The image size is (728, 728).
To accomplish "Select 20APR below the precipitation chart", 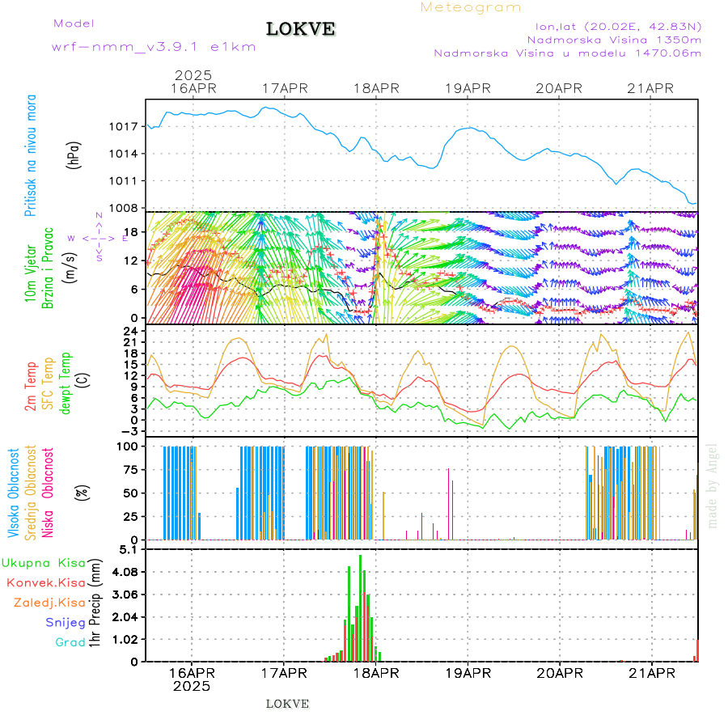I will [560, 673].
